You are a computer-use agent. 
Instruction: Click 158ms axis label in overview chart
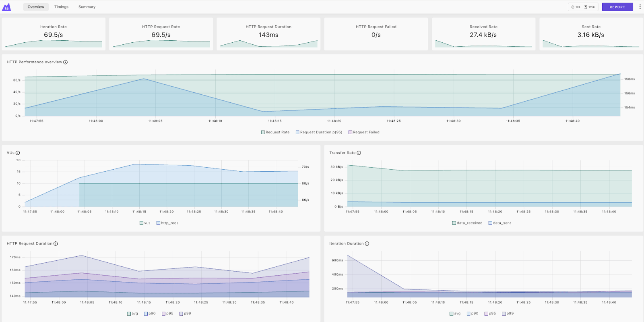coord(630,79)
